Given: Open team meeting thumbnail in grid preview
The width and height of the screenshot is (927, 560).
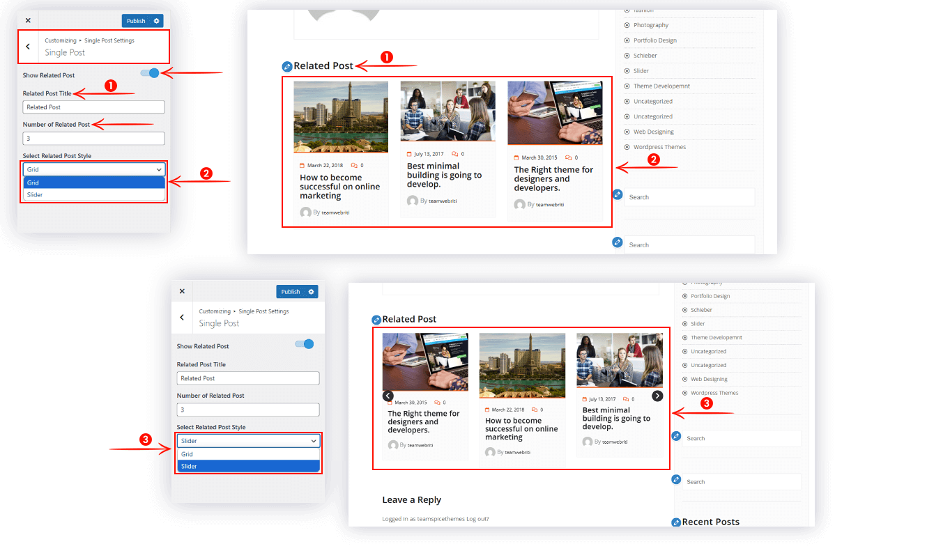Looking at the screenshot, I should pos(448,111).
